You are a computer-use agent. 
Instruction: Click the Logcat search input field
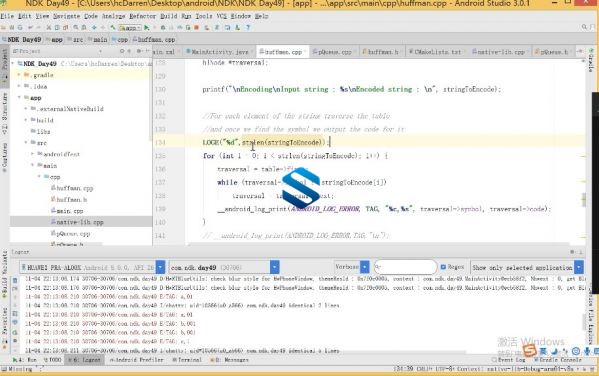pyautogui.click(x=405, y=267)
